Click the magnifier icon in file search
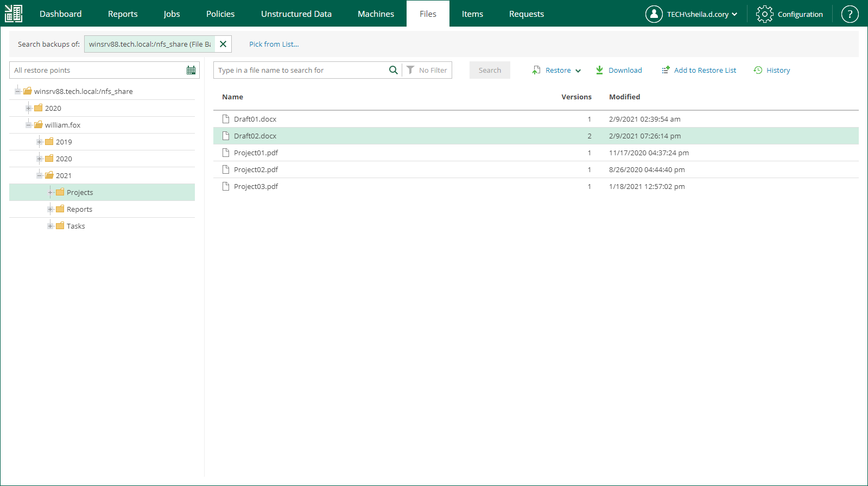 (393, 70)
